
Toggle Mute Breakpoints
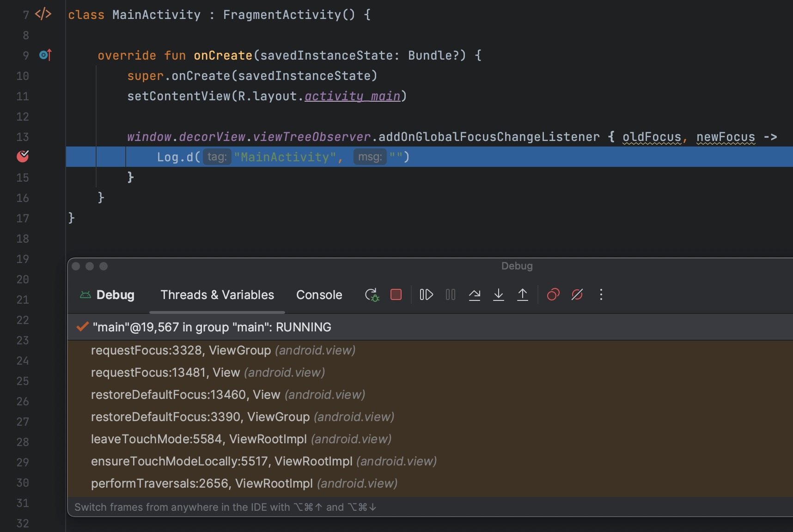577,295
